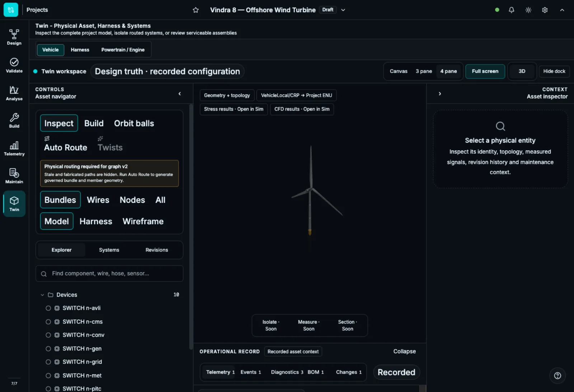
Task: Click gear icon beside SWITCH n-grid
Action: coord(57,362)
